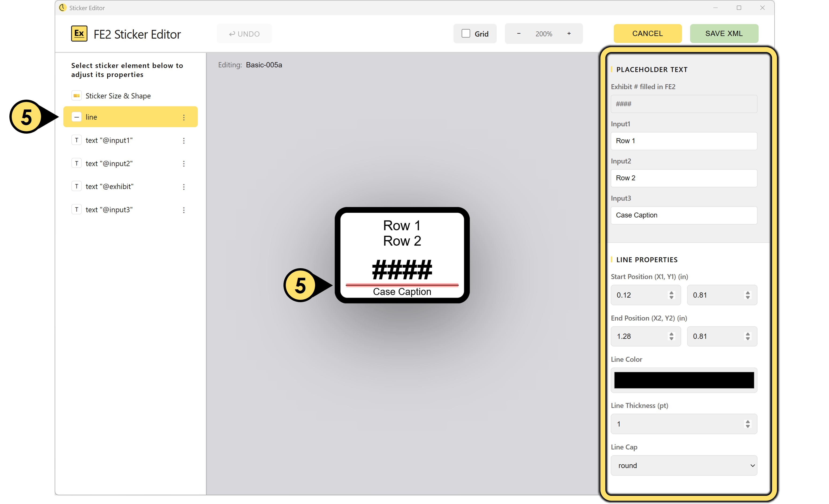The image size is (829, 504).
Task: Enable the Grid checkbox
Action: pyautogui.click(x=466, y=34)
